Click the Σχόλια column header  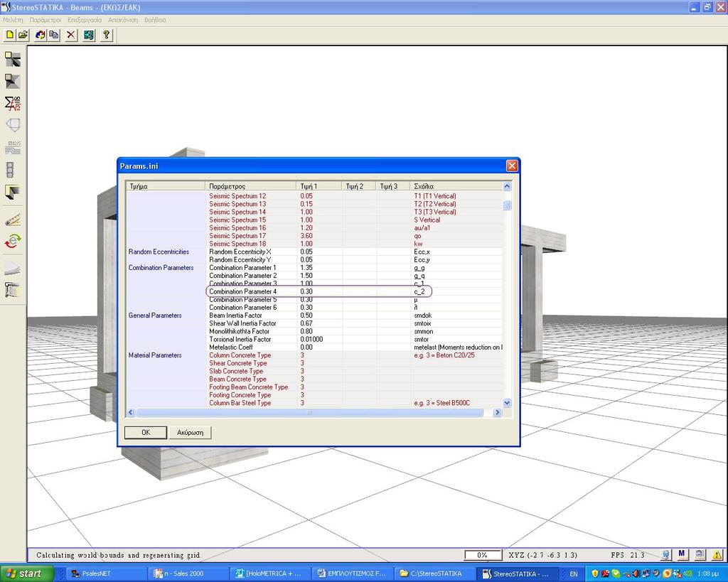(457, 186)
